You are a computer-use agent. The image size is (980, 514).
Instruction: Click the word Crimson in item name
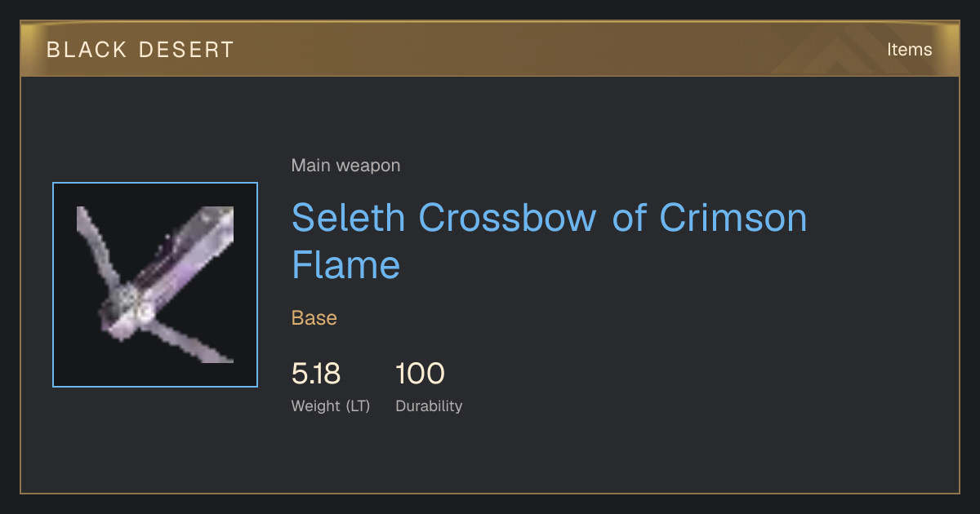[x=733, y=218]
